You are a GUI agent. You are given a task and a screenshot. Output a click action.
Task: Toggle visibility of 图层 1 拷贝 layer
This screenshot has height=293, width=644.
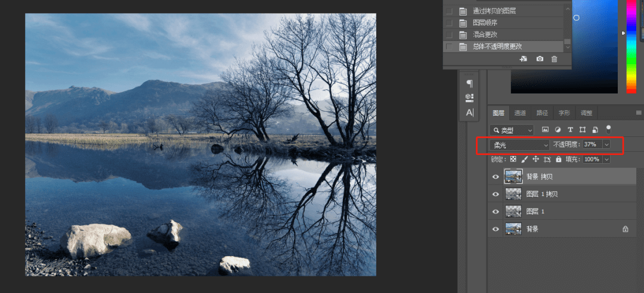point(496,194)
